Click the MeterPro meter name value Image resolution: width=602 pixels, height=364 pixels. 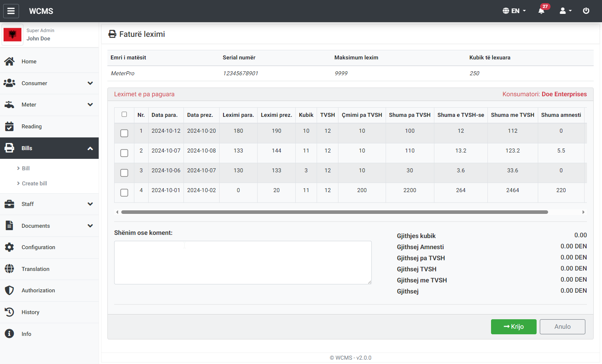tap(122, 73)
